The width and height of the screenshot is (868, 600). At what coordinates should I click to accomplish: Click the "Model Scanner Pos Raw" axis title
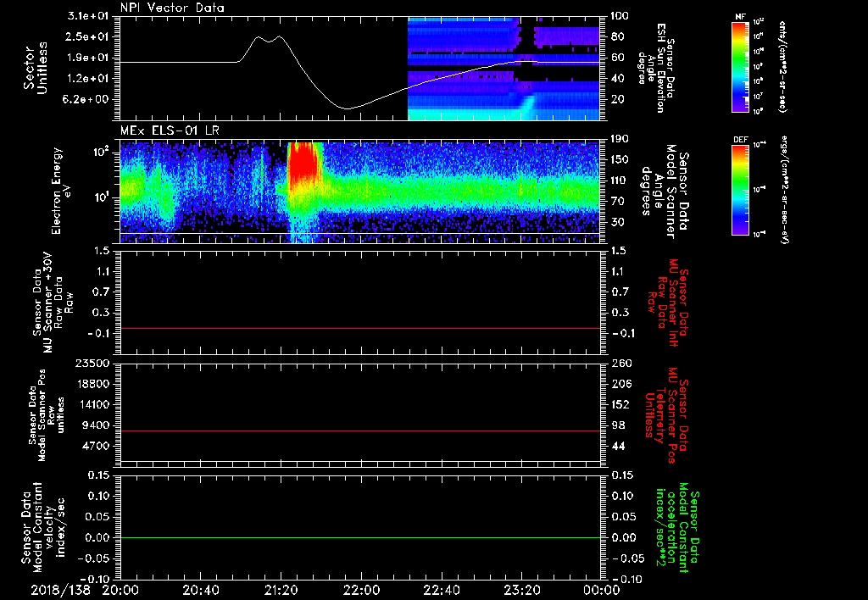coord(47,415)
